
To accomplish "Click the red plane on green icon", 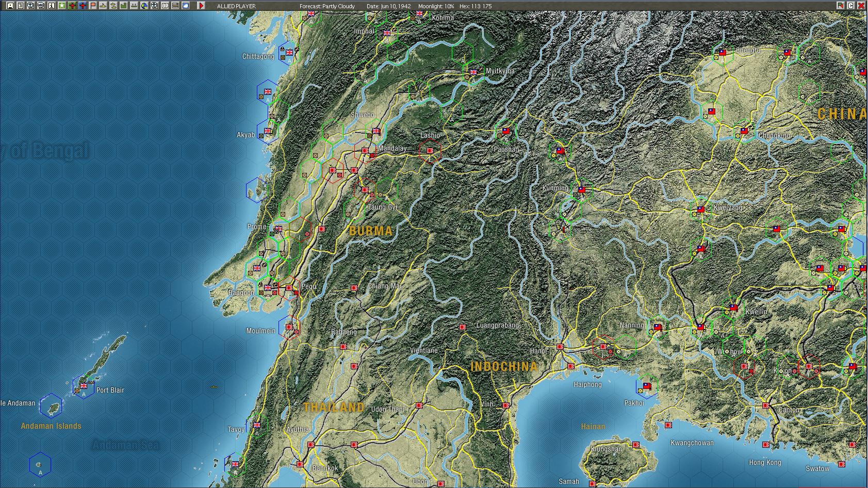I will (x=72, y=6).
